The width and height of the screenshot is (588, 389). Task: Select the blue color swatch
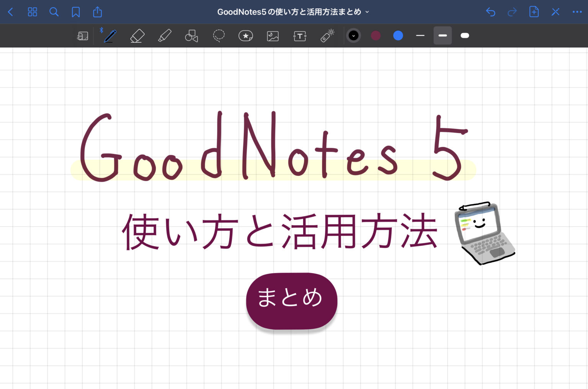(398, 36)
